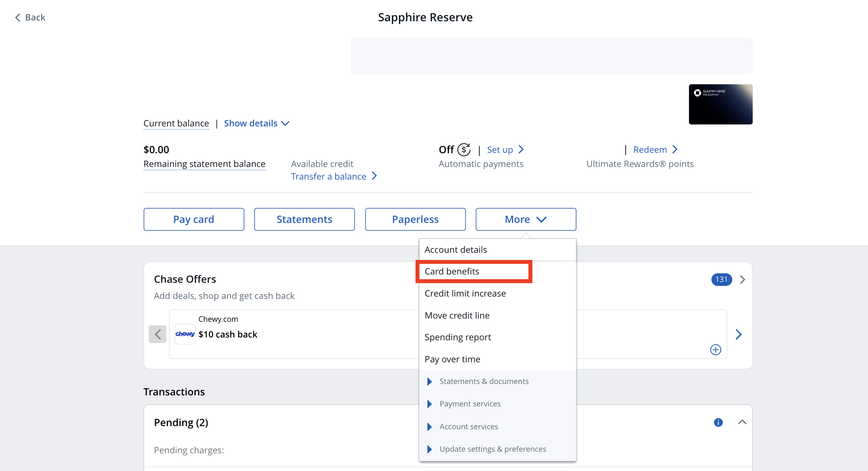The height and width of the screenshot is (471, 868).
Task: Select Card benefits menu item
Action: click(x=452, y=271)
